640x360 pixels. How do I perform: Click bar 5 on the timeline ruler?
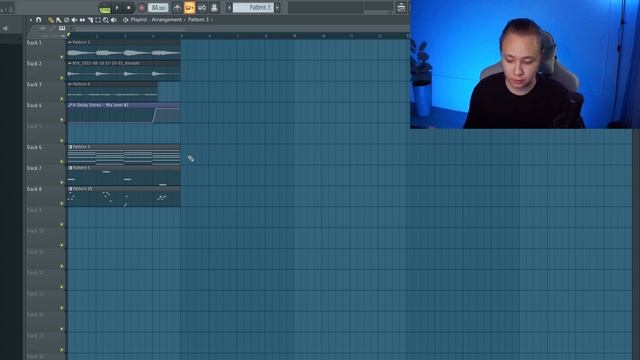[x=182, y=36]
